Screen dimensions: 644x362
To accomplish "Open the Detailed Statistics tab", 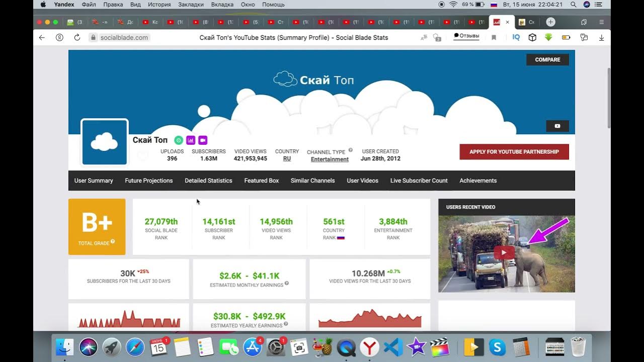I will pyautogui.click(x=208, y=180).
